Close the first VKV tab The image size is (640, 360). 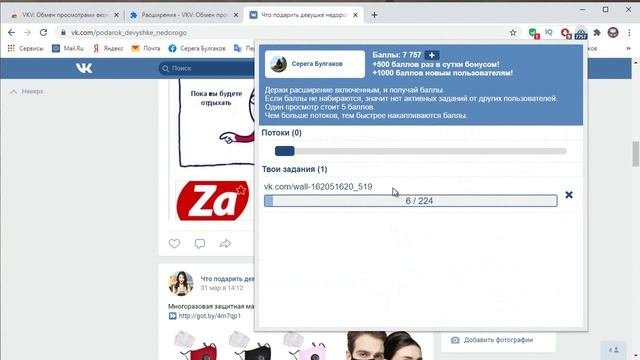pos(116,15)
